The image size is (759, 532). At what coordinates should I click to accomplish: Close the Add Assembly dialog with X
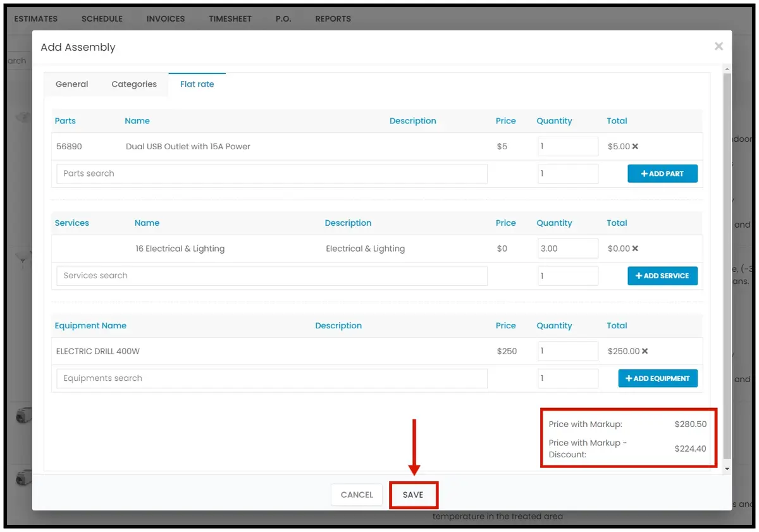(x=719, y=46)
